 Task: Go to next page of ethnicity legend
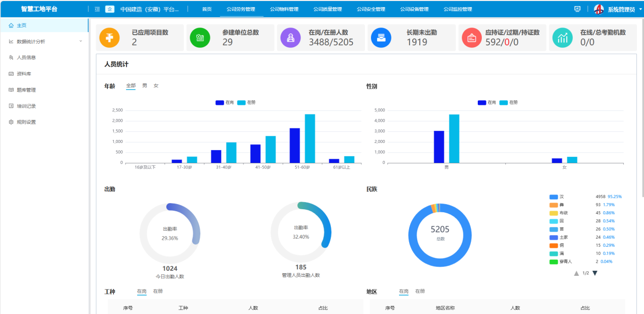point(595,273)
